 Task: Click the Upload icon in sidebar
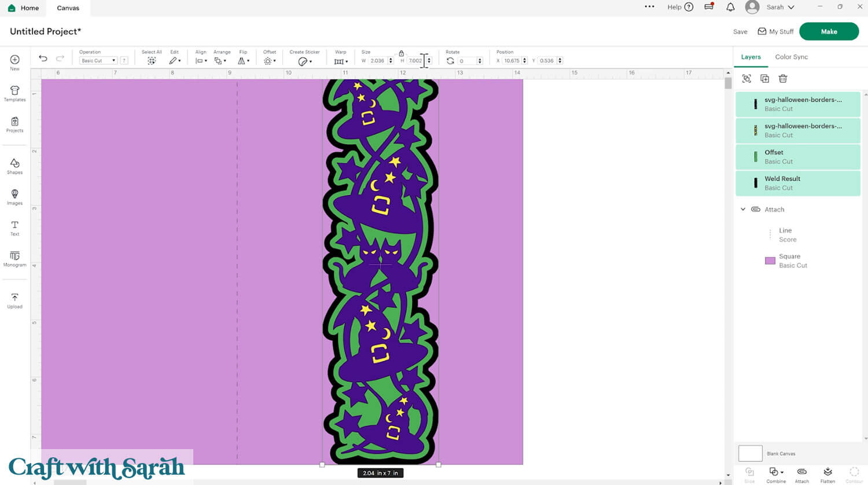[14, 300]
